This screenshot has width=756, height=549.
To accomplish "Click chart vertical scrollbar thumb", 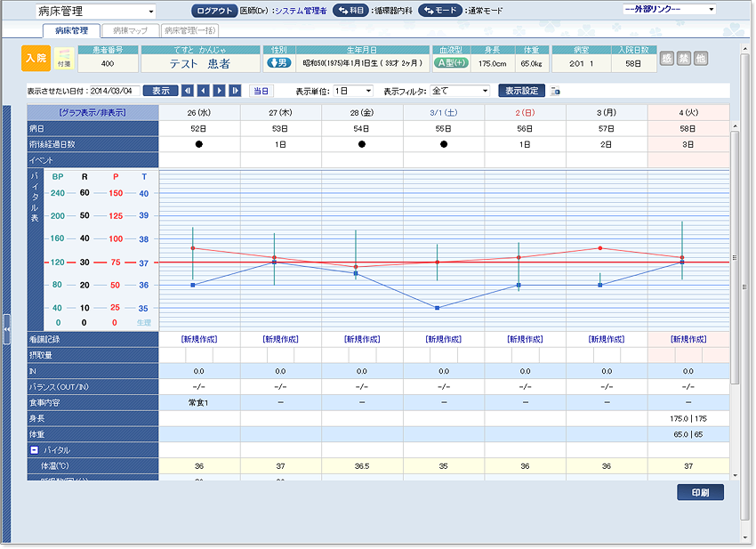I will [x=735, y=258].
